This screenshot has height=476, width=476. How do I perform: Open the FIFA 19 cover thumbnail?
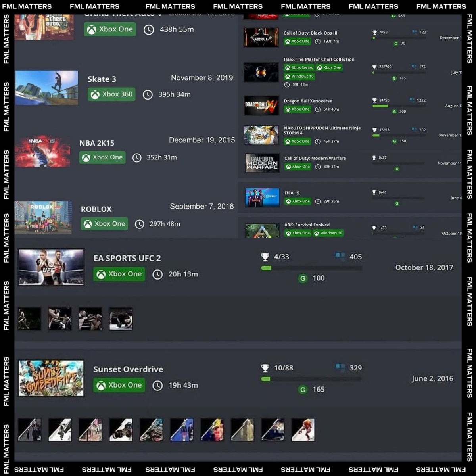click(x=262, y=197)
